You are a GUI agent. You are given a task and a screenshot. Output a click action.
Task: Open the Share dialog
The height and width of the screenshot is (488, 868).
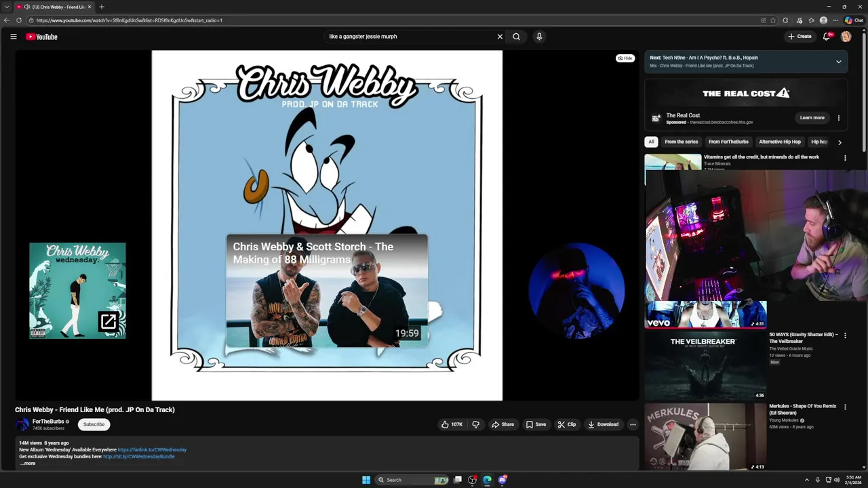click(x=502, y=424)
